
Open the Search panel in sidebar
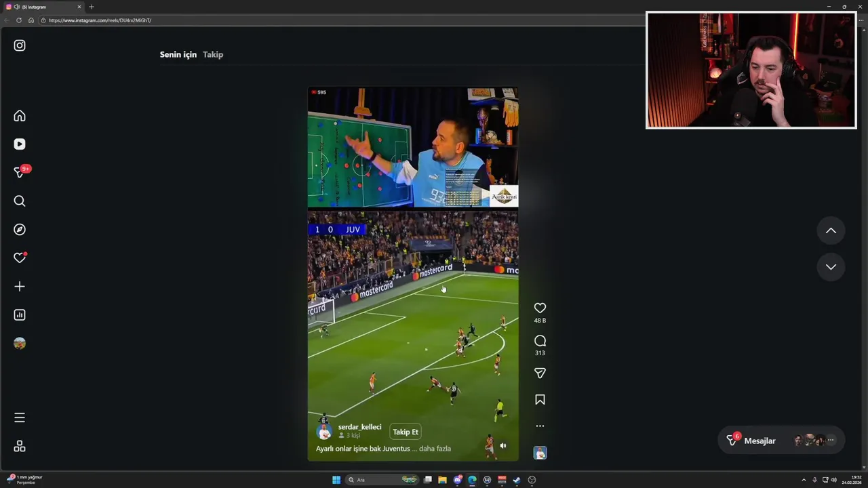pos(20,201)
